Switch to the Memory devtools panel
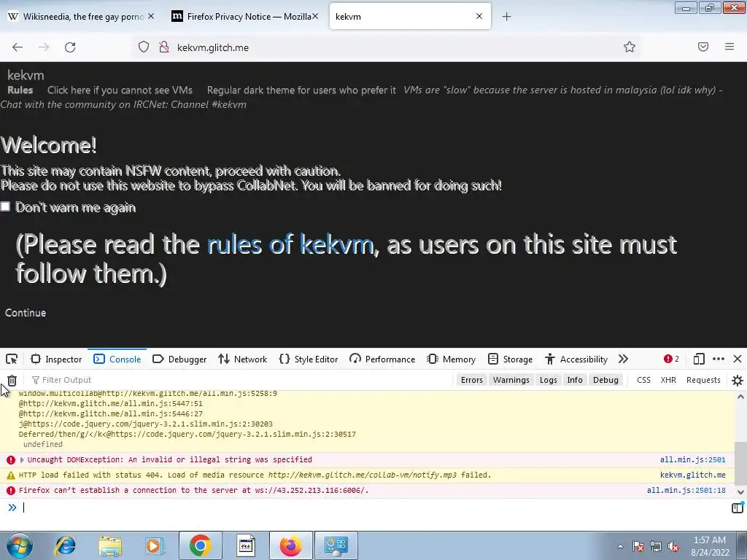Image resolution: width=747 pixels, height=560 pixels. (451, 359)
